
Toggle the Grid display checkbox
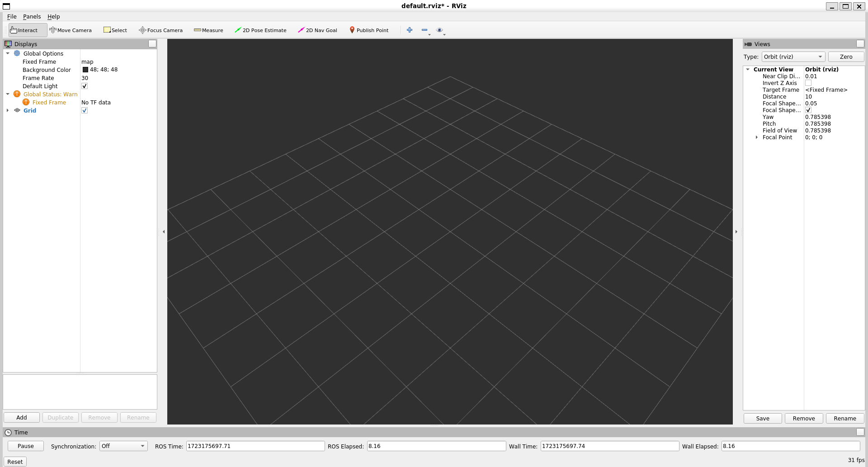click(85, 110)
